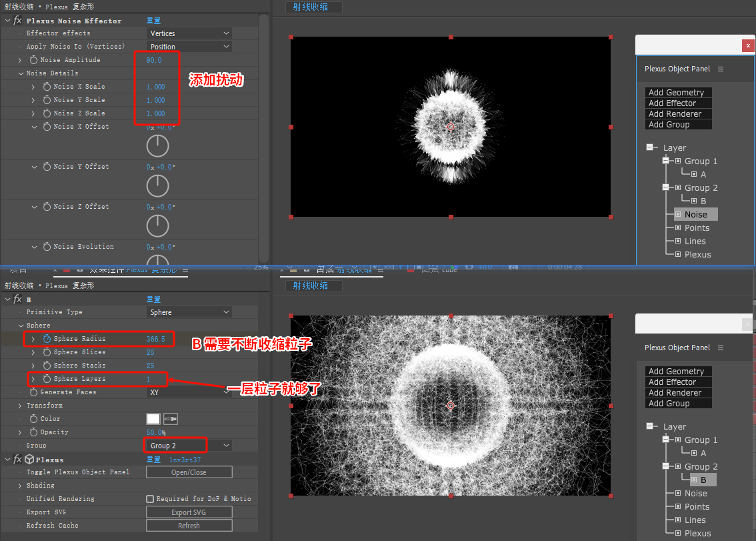Click the lower 射线收缩 composition tab

[314, 286]
